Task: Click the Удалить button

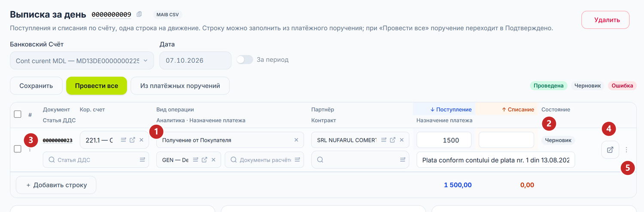Action: [x=605, y=20]
